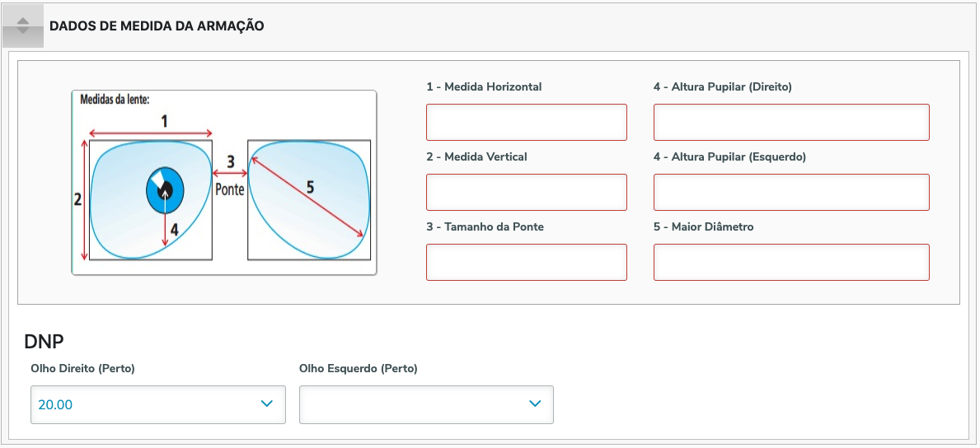
Task: Click the DNP heading
Action: [45, 341]
